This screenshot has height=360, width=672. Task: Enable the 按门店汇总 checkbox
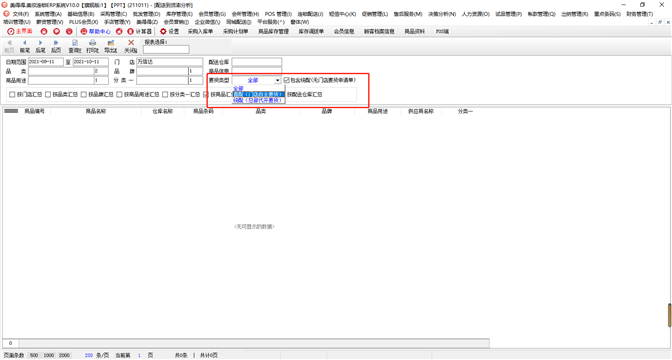[12, 94]
